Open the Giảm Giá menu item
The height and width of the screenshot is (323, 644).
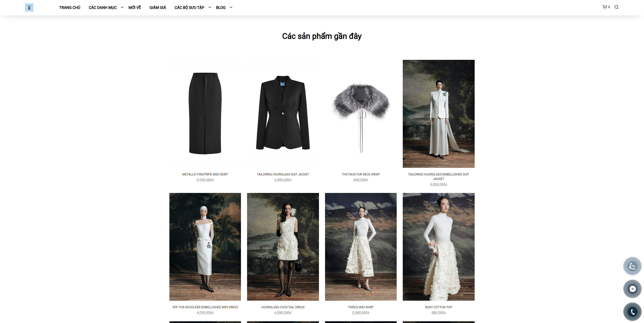tap(158, 8)
